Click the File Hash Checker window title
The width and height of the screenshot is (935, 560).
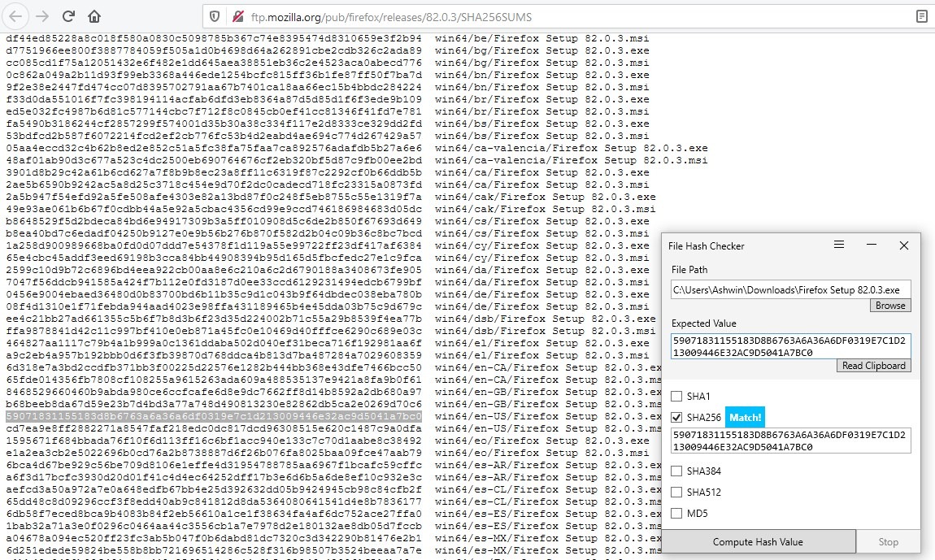pyautogui.click(x=706, y=245)
